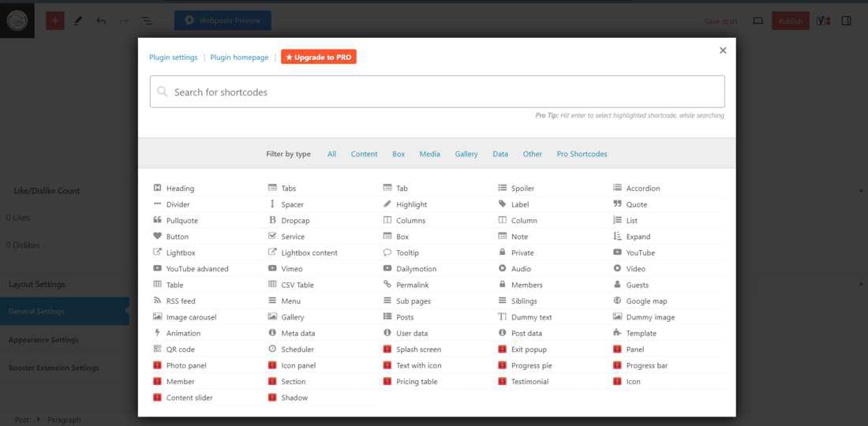
Task: Select the Service shortcode
Action: pos(286,236)
